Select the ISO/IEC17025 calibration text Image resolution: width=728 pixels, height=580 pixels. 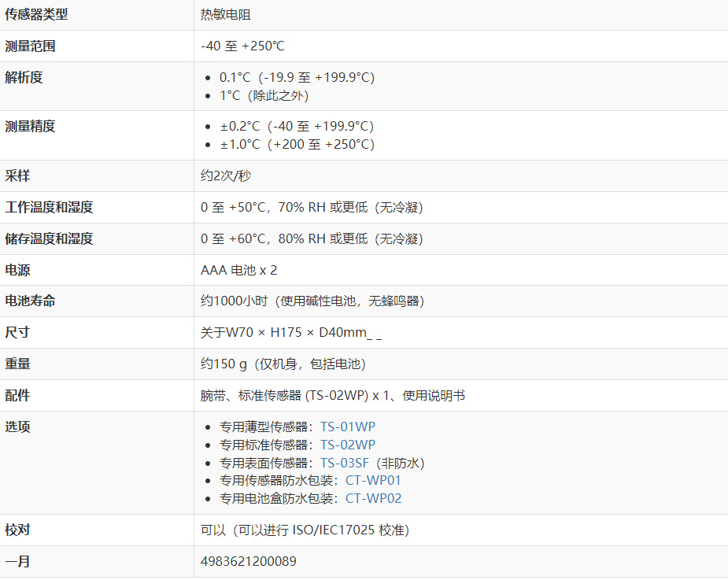[345, 530]
